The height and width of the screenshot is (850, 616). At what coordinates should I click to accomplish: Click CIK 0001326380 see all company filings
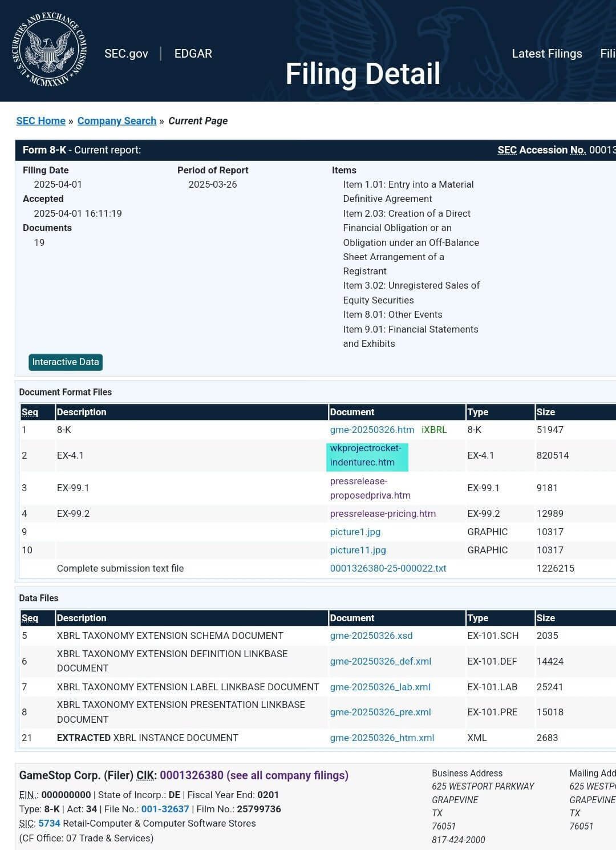tap(254, 776)
